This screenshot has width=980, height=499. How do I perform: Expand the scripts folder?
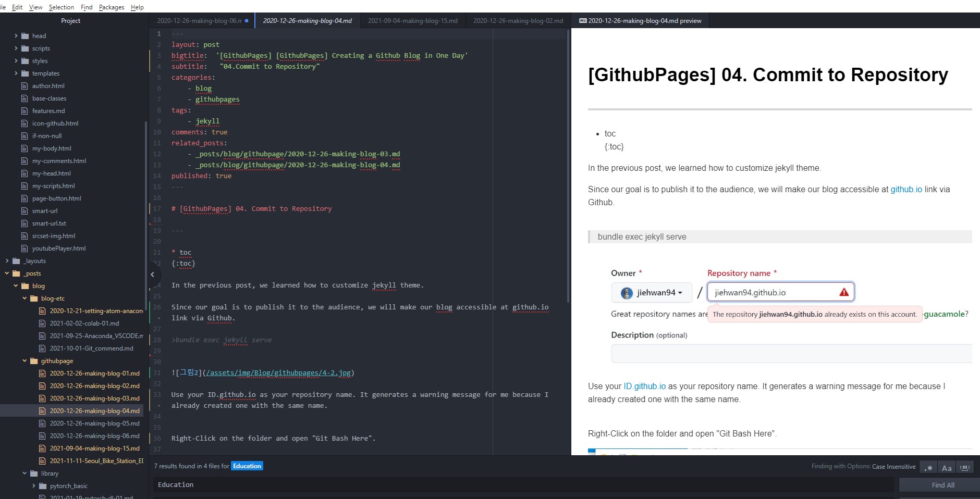tap(16, 48)
